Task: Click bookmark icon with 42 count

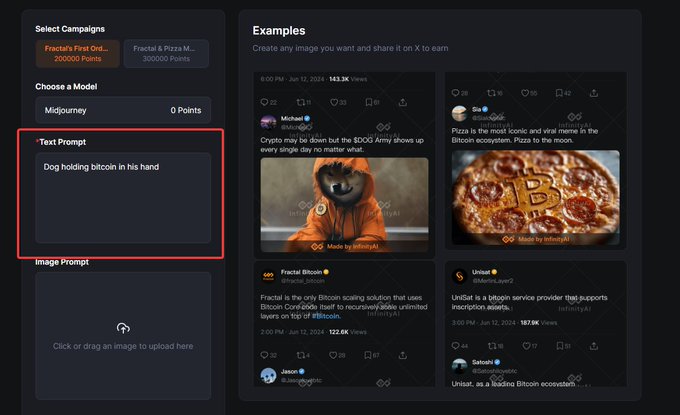Action: click(x=559, y=93)
